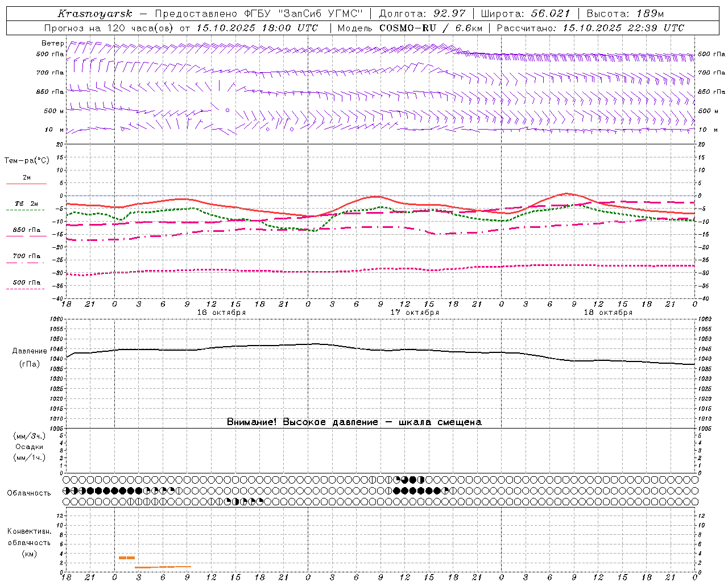Click the 2м temperature legend entry

[27, 178]
